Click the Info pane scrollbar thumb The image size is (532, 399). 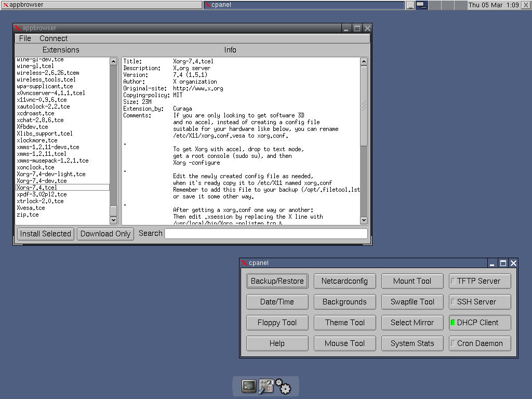364,106
